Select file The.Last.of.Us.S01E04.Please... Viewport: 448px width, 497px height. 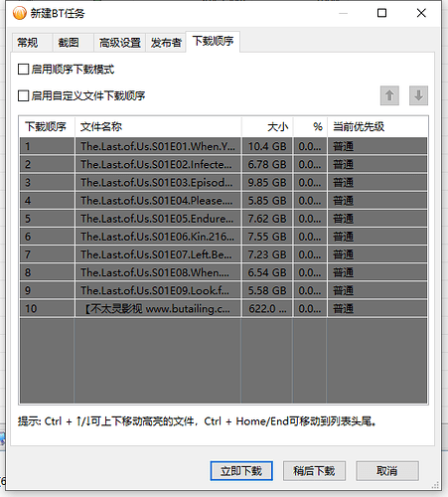pos(158,201)
